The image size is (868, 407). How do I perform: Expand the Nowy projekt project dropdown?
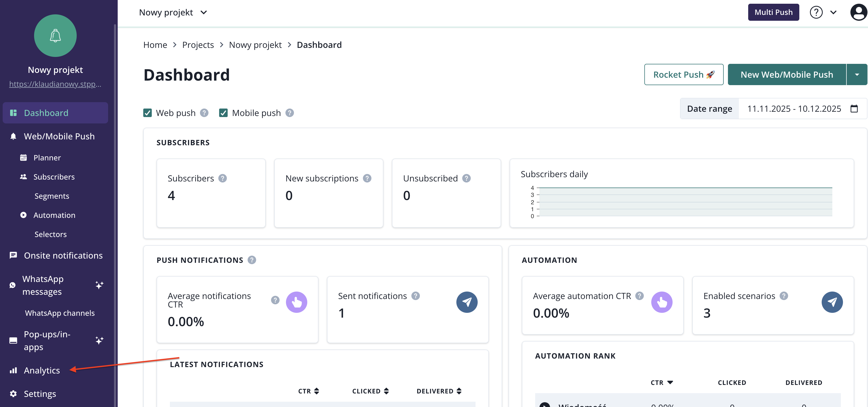(173, 13)
